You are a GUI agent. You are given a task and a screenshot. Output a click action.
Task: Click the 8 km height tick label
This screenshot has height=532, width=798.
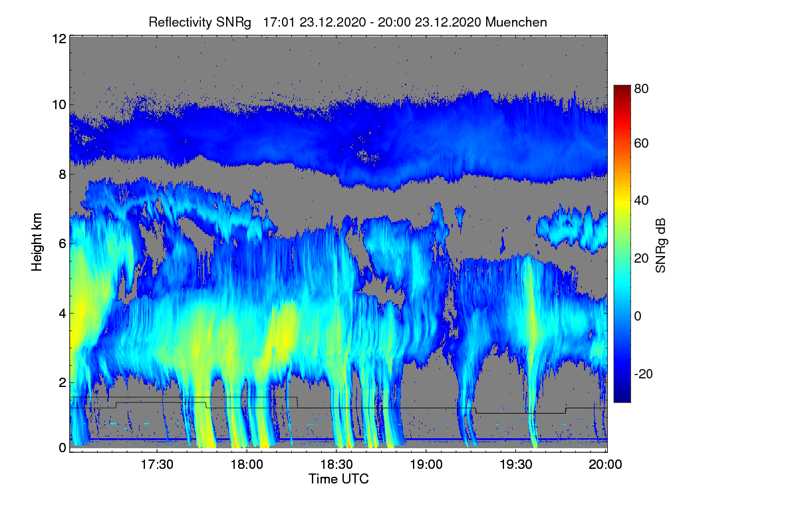coord(63,174)
